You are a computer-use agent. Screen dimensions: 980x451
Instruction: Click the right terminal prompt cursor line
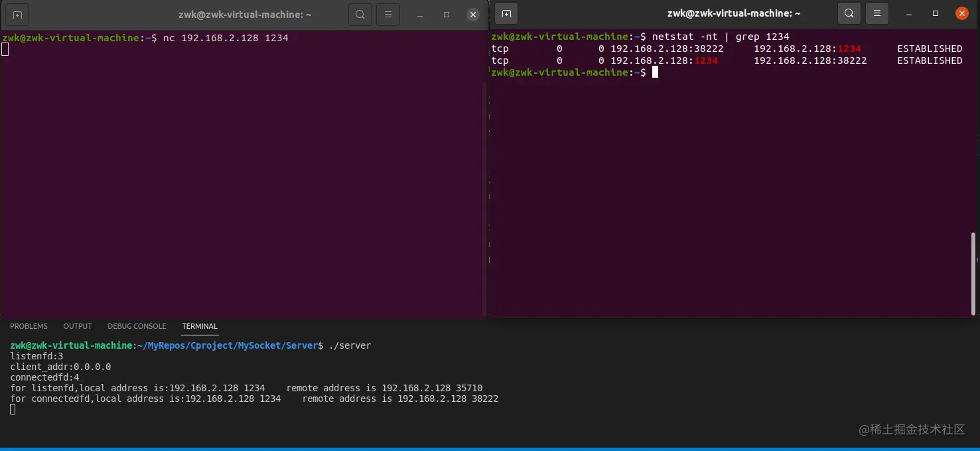(x=575, y=72)
